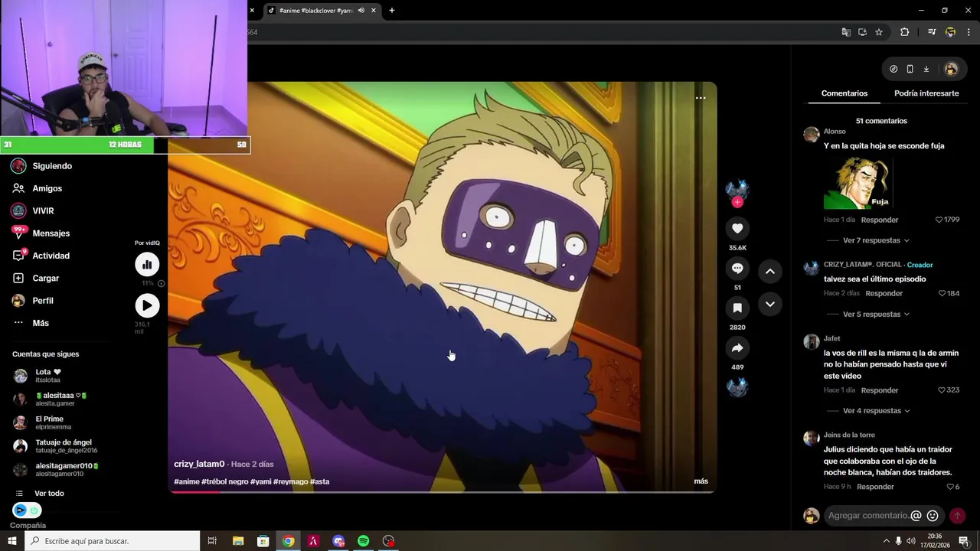Share the video using the arrow icon

pos(737,348)
